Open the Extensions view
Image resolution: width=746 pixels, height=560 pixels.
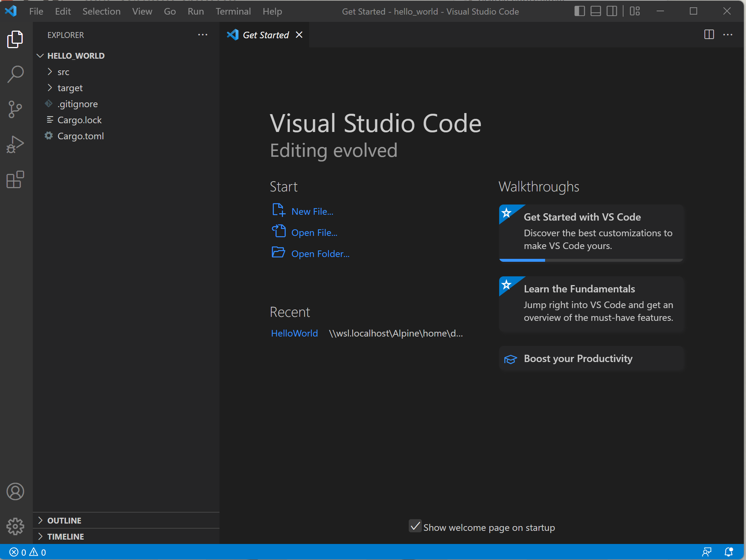[x=15, y=179]
